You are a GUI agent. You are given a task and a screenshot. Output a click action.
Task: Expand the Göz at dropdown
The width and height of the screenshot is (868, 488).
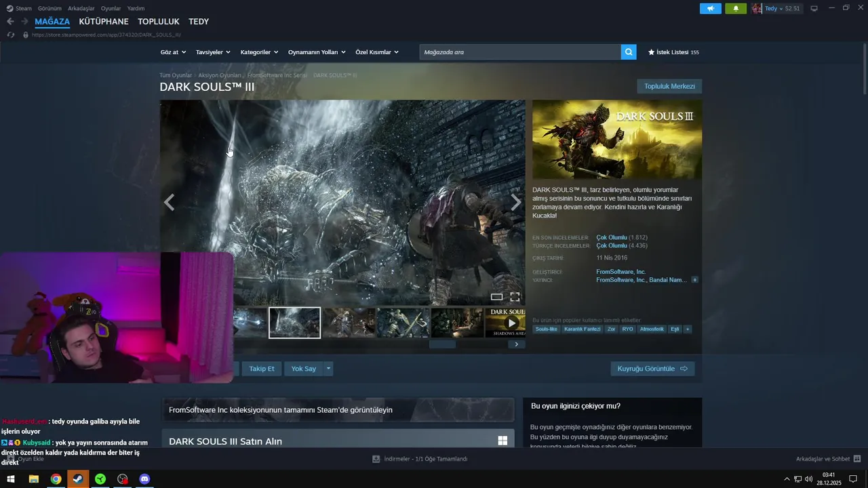pos(172,52)
